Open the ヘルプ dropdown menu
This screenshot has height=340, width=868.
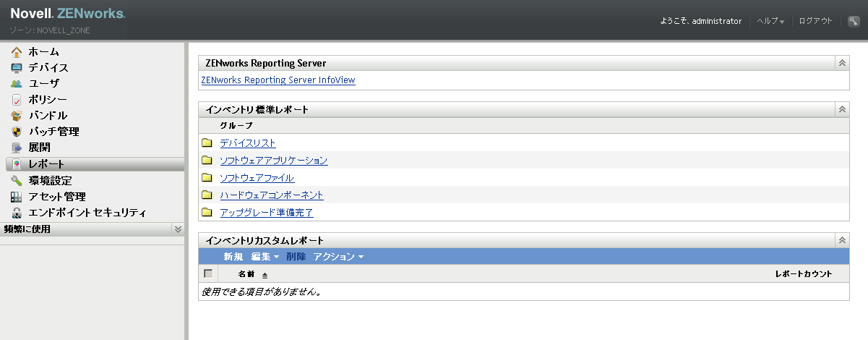pos(770,22)
